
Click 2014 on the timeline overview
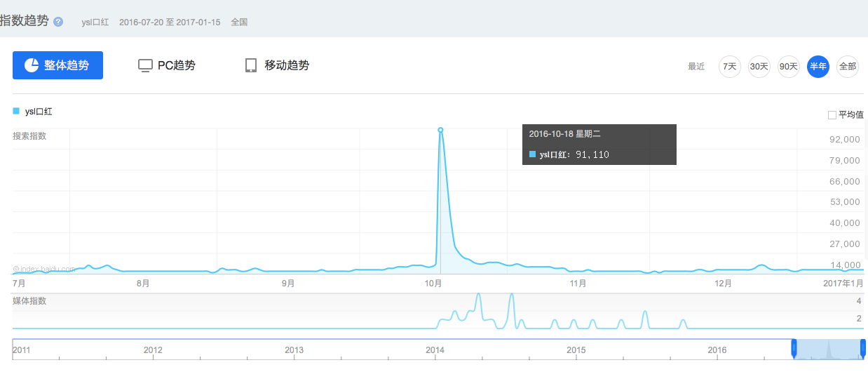[x=435, y=350]
